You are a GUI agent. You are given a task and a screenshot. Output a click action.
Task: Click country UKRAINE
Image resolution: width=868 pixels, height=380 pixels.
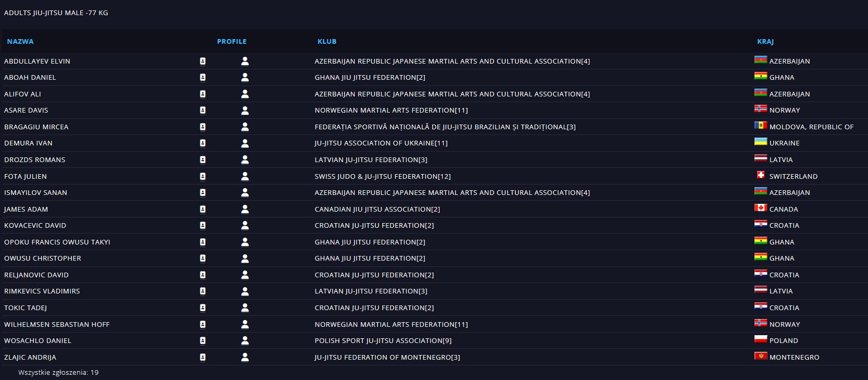(784, 143)
